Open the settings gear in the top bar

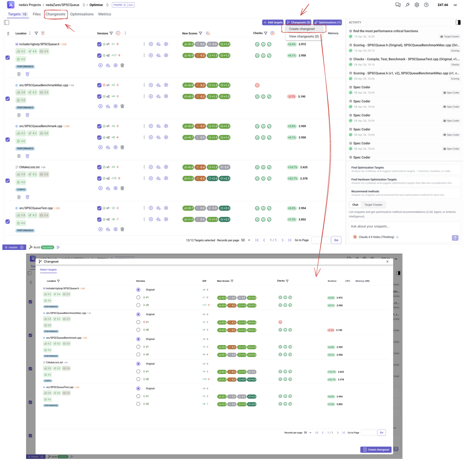click(417, 5)
